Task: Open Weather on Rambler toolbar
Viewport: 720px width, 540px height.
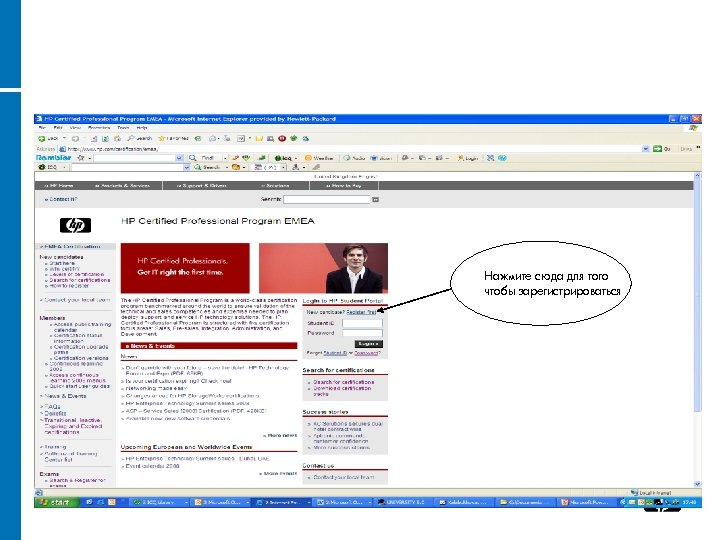Action: [x=319, y=158]
